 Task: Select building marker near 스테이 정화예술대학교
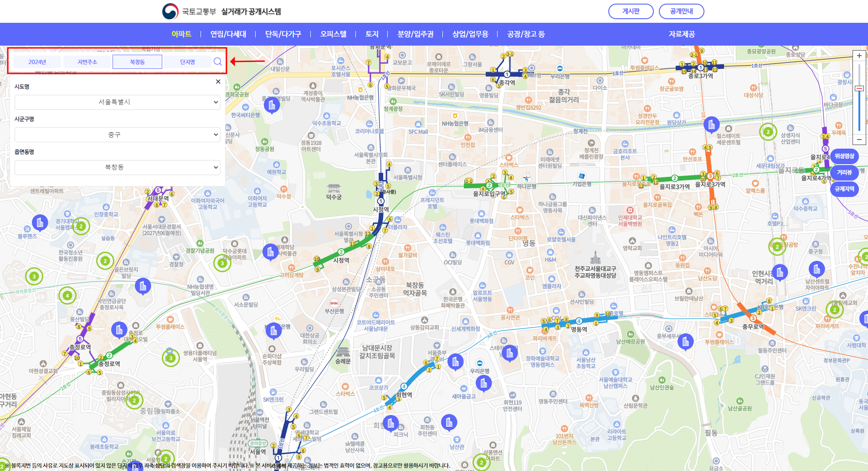509,353
